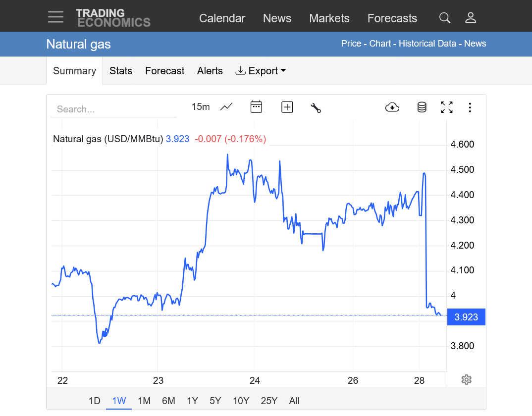Change chart type with line icon
This screenshot has width=532, height=416.
(226, 107)
